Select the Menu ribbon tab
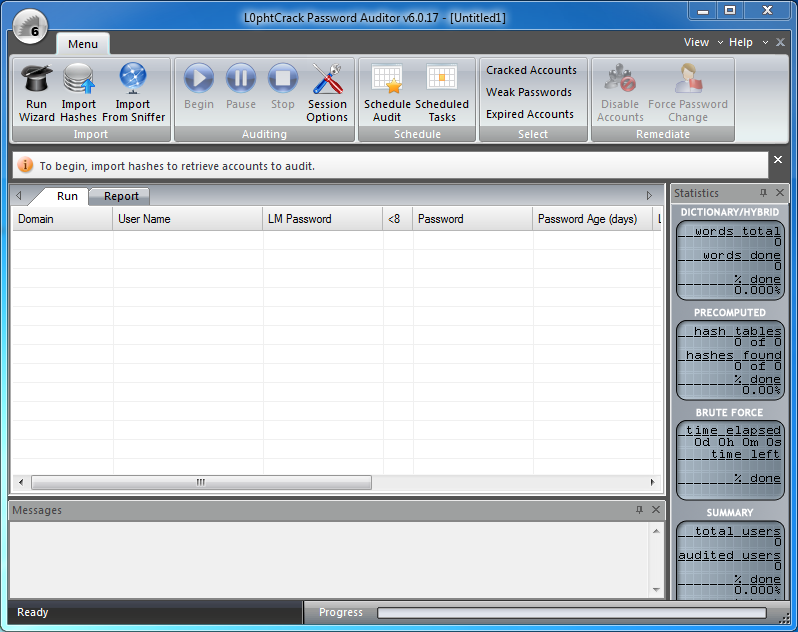Image resolution: width=798 pixels, height=632 pixels. [83, 44]
